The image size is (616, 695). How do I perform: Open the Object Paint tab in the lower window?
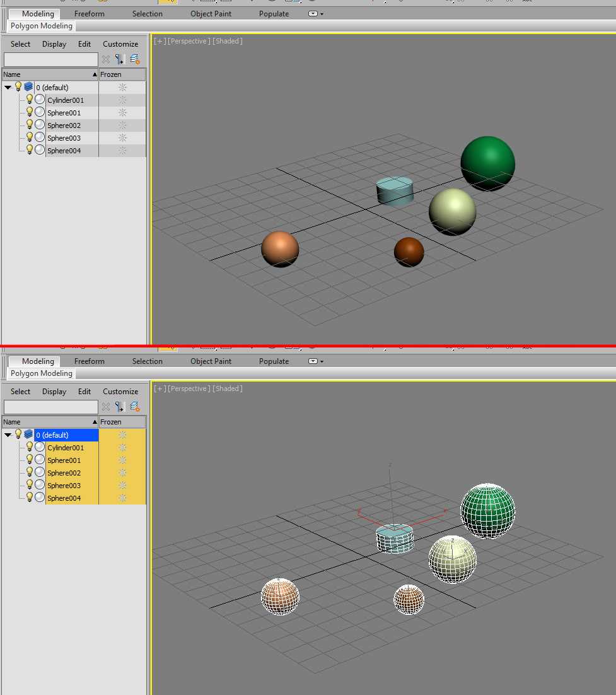[211, 361]
